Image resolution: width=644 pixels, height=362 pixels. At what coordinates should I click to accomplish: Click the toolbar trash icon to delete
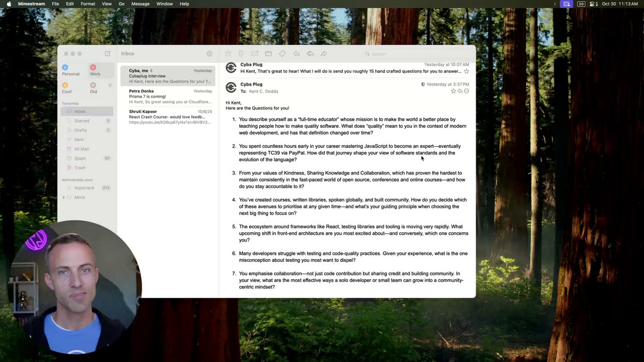[x=241, y=53]
